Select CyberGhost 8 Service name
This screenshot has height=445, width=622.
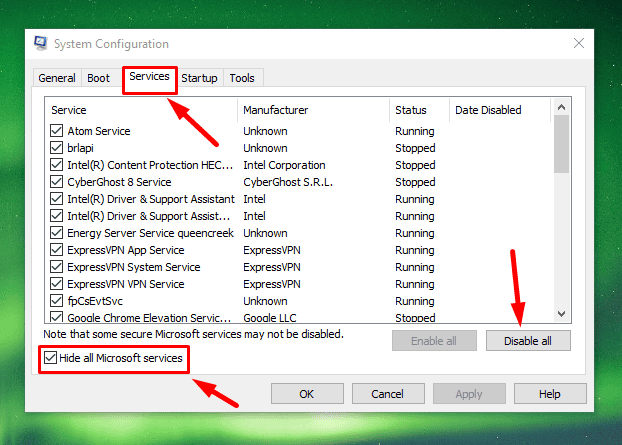tap(119, 182)
